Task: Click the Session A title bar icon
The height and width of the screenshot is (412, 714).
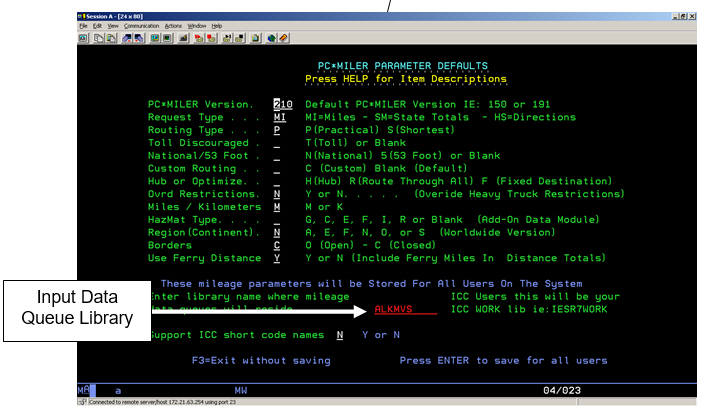Action: click(x=82, y=16)
